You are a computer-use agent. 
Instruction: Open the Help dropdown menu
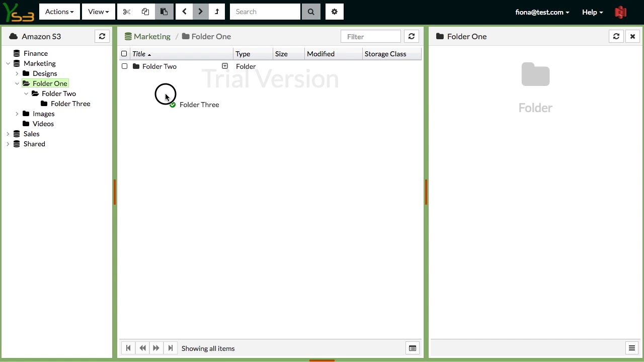coord(592,12)
